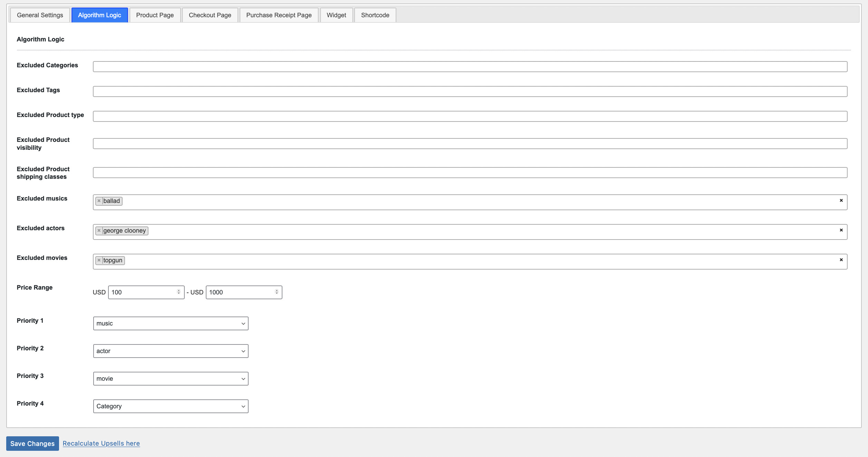Click the Excluded movies label
Viewport: 868px width, 457px height.
pos(42,258)
